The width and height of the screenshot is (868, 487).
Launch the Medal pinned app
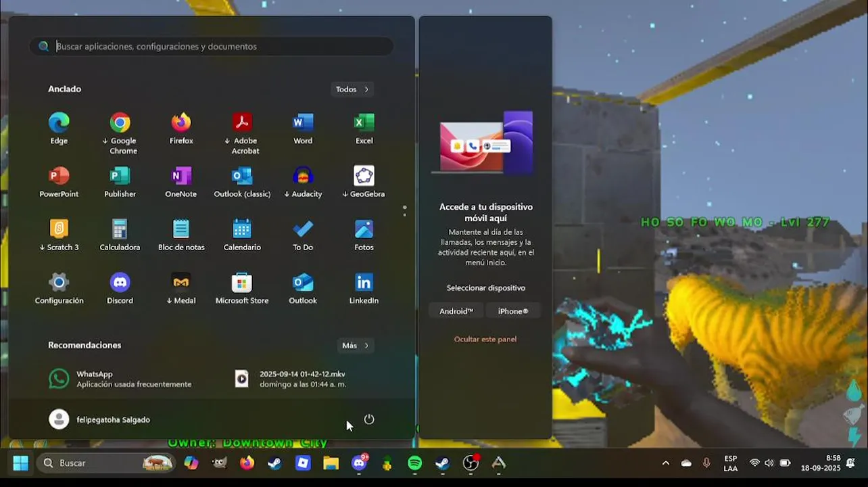click(181, 289)
